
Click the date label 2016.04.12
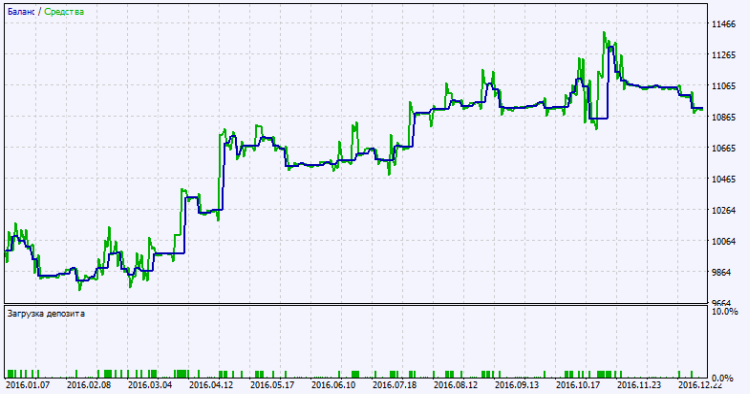click(211, 385)
